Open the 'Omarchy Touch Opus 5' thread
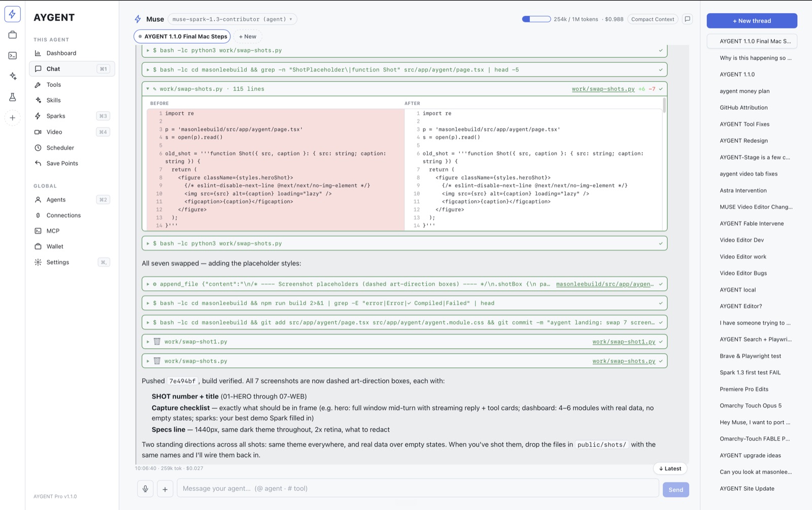Screen dimensions: 812x510 click(x=752, y=406)
